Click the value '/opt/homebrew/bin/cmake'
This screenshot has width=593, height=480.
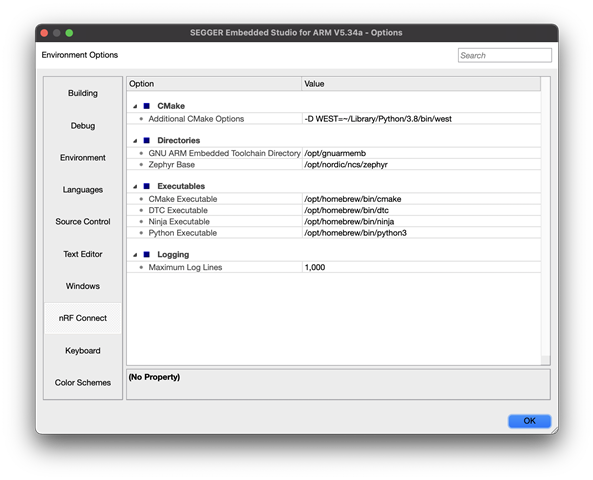[352, 199]
